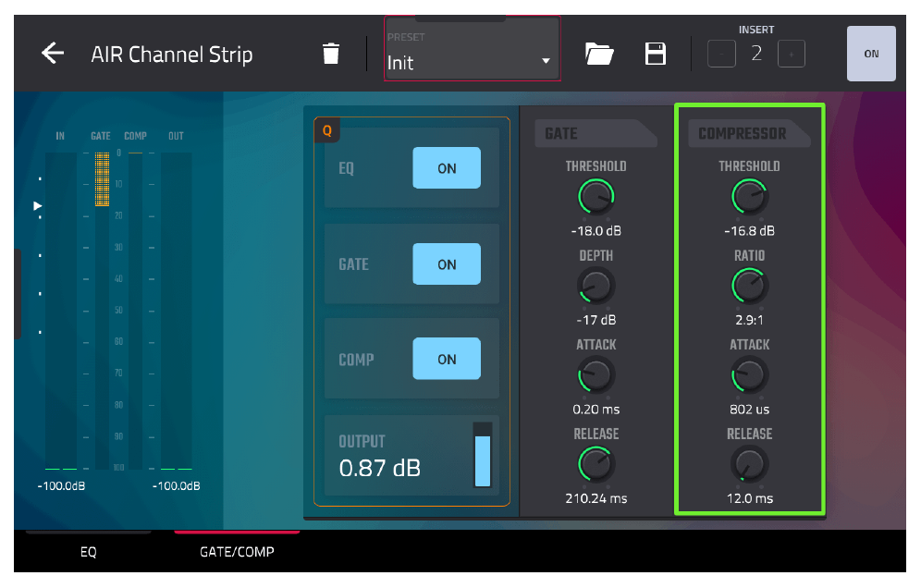Click the Compressor ratio value 2.9:1
Image resolution: width=921 pixels, height=588 pixels.
[750, 320]
